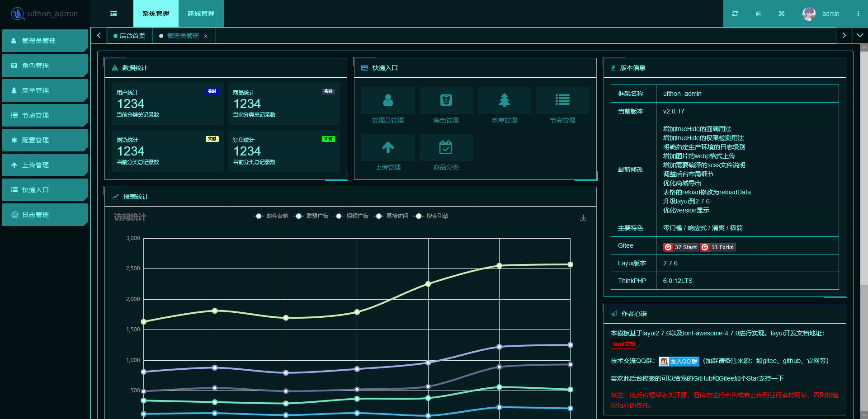Toggle fullscreen with the expand icon
Viewport: 868px width, 419px height.
(x=782, y=14)
